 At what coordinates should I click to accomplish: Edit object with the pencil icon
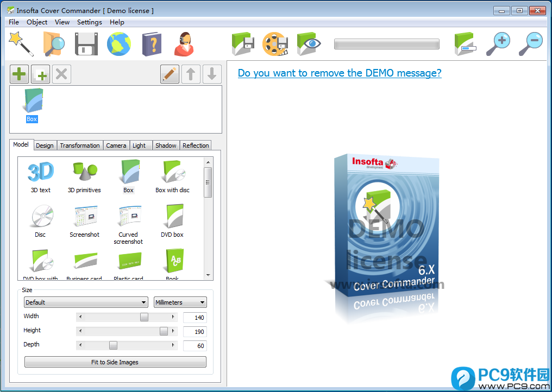(170, 74)
